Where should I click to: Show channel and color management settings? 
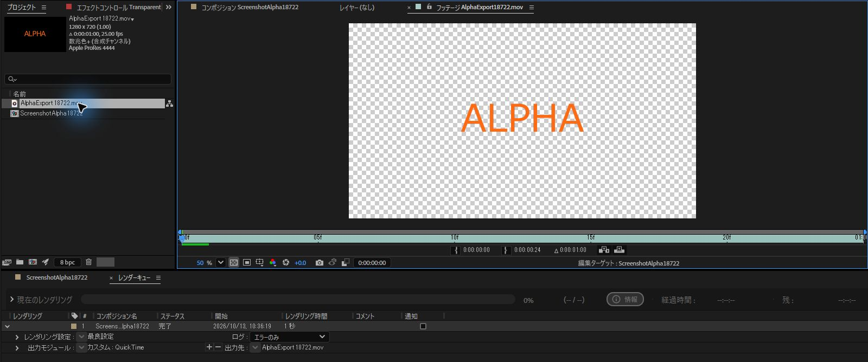273,263
